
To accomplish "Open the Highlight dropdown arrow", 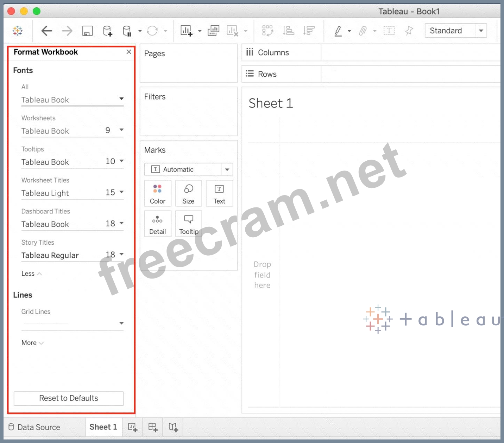I will click(349, 31).
